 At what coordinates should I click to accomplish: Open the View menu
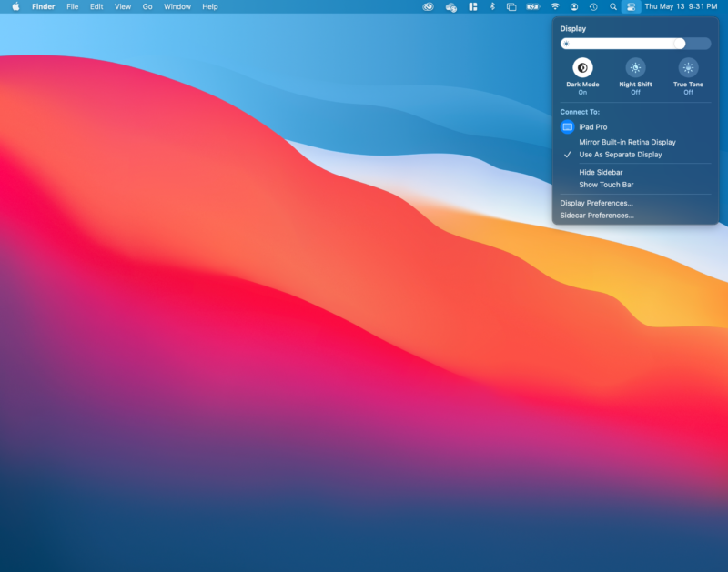tap(123, 6)
